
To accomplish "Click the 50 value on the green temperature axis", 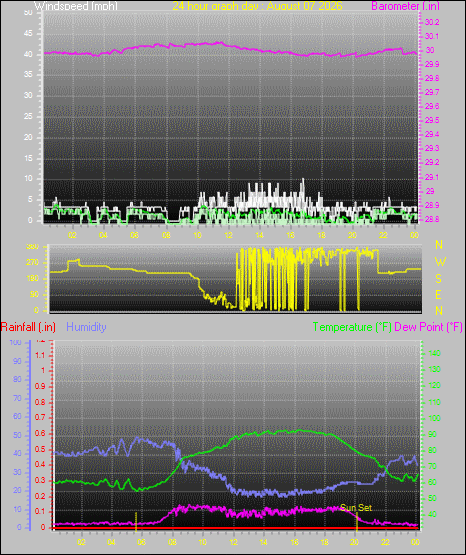I will (x=432, y=498).
